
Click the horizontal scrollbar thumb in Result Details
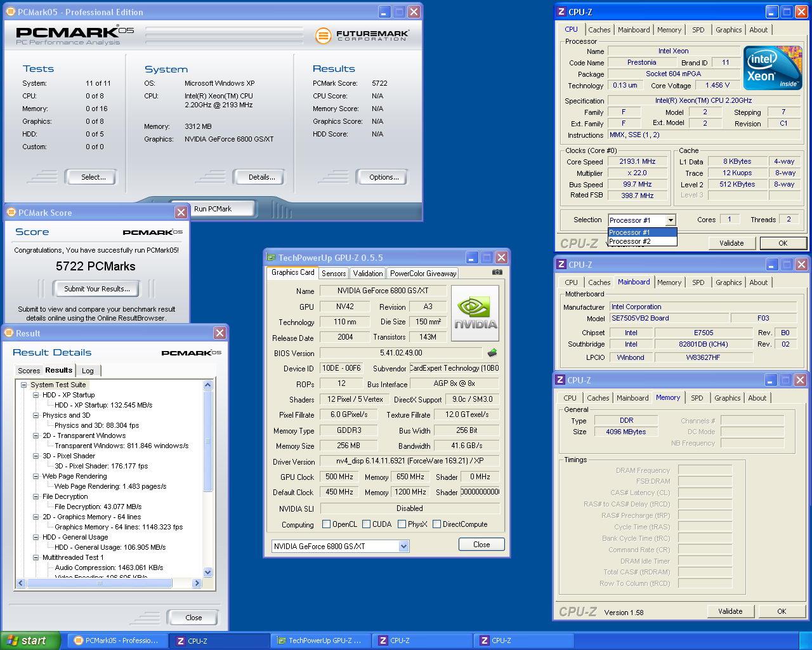(99, 583)
